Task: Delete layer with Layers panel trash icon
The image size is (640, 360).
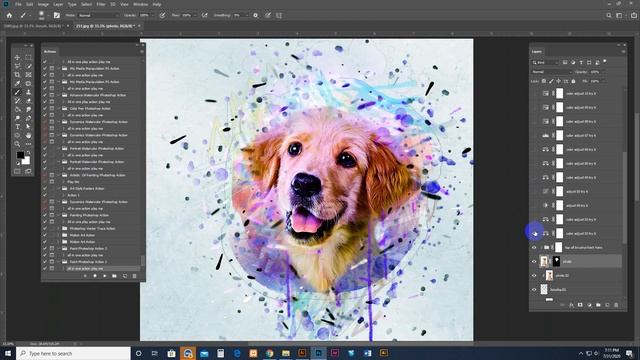Action: (x=616, y=305)
